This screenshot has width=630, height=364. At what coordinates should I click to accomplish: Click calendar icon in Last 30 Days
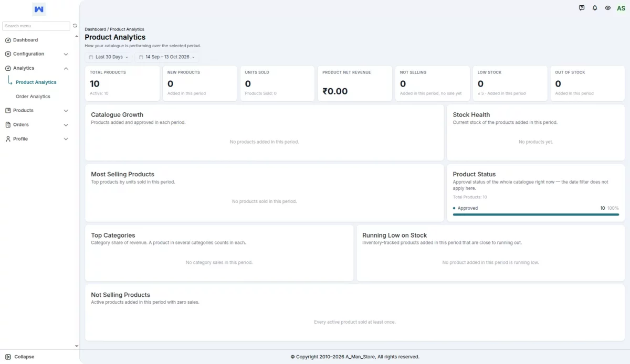coord(91,57)
